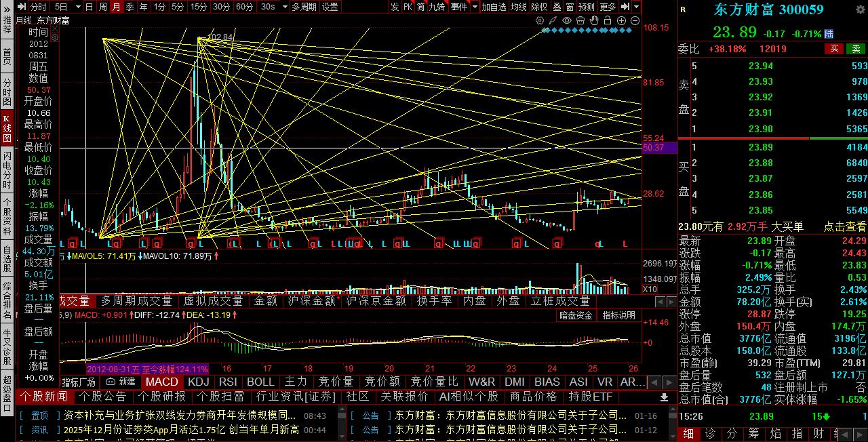Open 多周期 multi-period view

304,7
